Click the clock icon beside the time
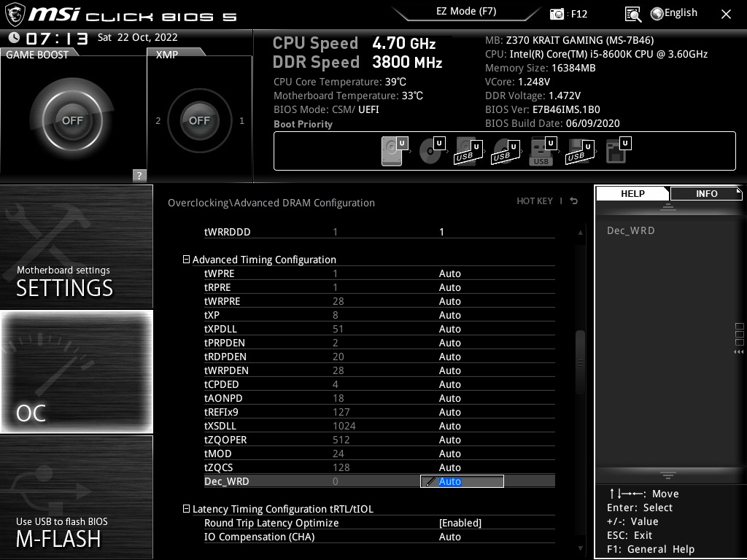747x560 pixels. coord(14,37)
